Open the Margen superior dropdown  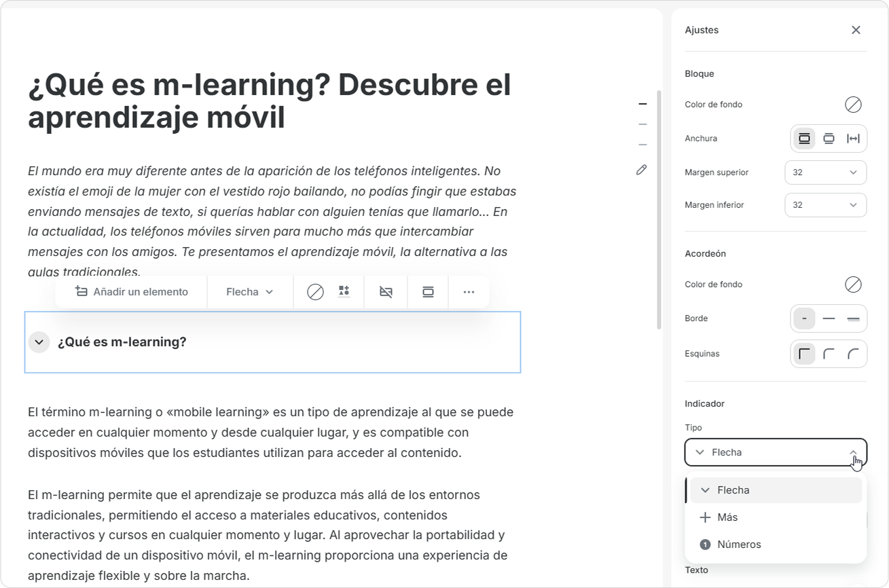[x=825, y=172]
